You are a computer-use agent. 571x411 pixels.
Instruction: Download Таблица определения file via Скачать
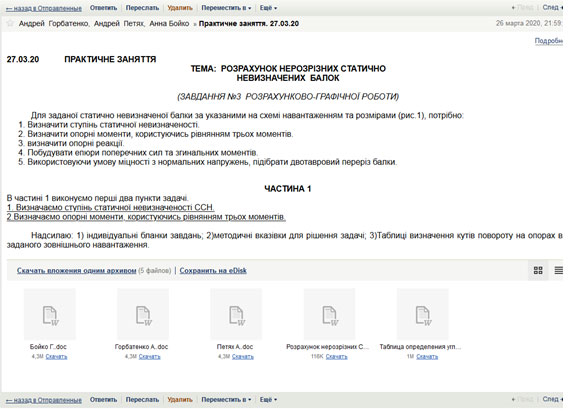point(427,357)
